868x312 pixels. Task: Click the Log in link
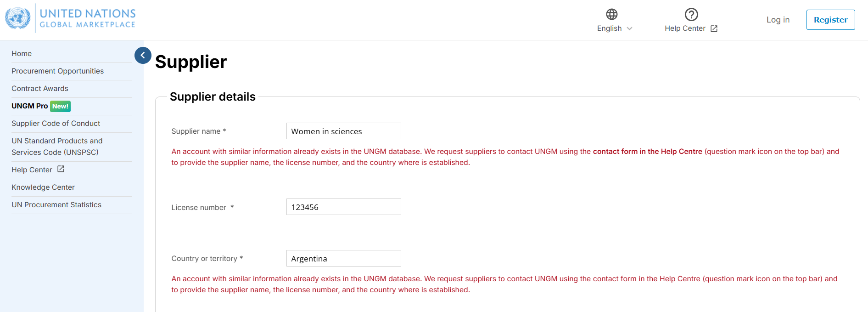click(x=778, y=20)
